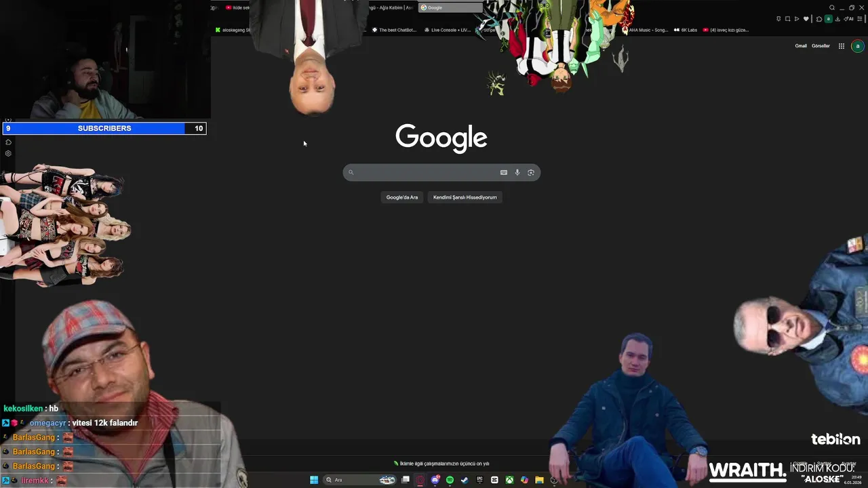Open the Windows Start menu

point(314,480)
